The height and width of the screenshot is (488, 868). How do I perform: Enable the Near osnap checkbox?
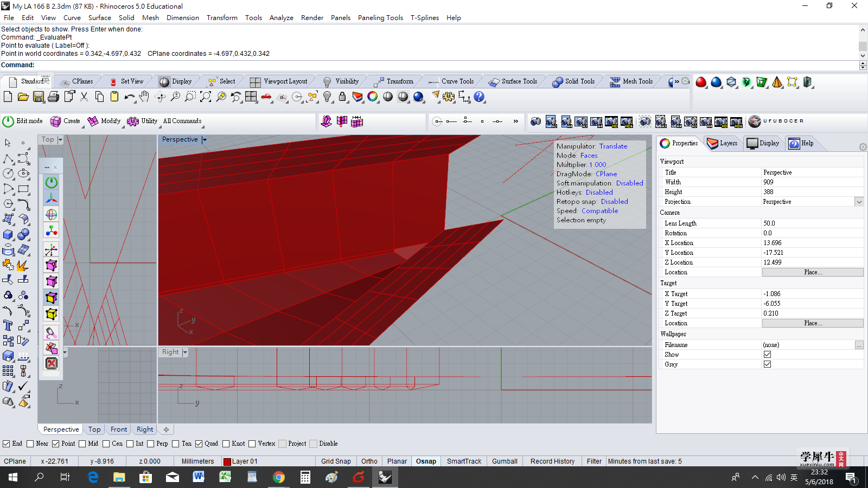30,444
